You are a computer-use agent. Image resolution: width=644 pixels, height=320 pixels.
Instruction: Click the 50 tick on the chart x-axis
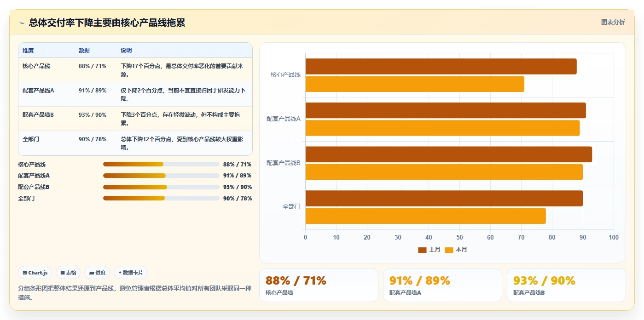point(459,237)
